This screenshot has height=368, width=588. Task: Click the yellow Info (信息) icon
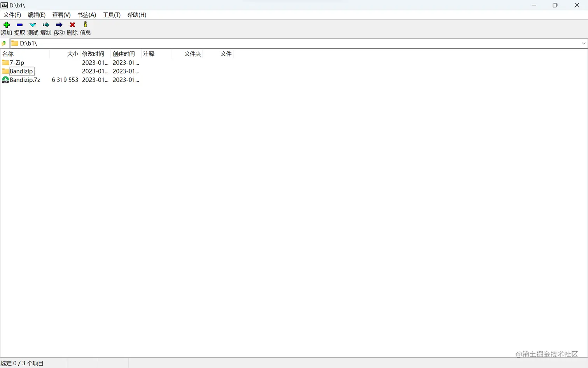click(86, 25)
